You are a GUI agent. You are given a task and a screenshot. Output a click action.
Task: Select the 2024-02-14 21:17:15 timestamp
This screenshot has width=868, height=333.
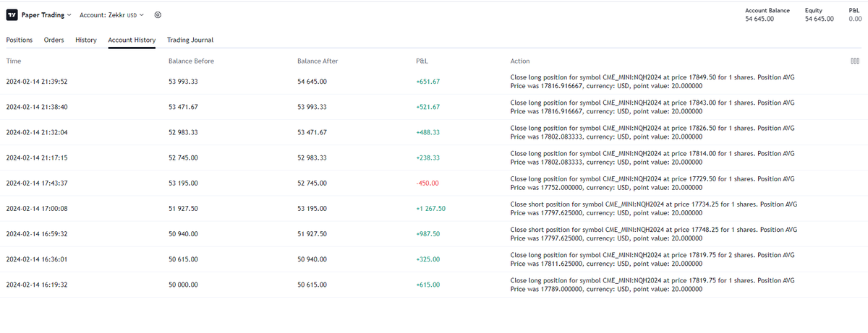pyautogui.click(x=36, y=157)
